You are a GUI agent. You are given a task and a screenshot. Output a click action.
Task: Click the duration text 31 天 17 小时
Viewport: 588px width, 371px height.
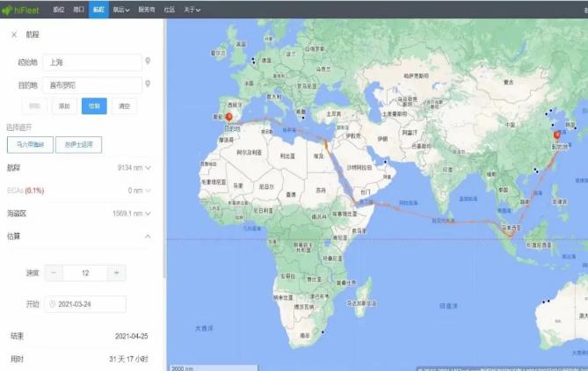pos(128,359)
